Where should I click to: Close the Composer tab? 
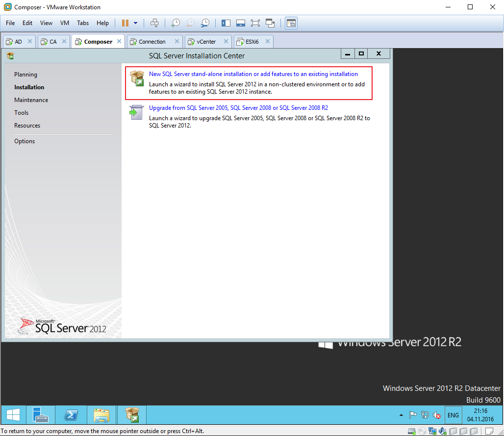point(119,41)
